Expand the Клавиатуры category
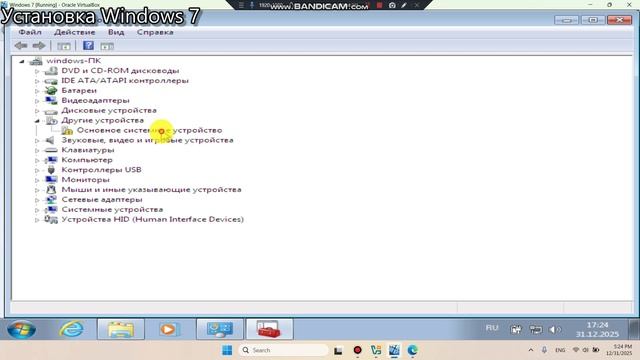Image resolution: width=640 pixels, height=360 pixels. pyautogui.click(x=37, y=150)
